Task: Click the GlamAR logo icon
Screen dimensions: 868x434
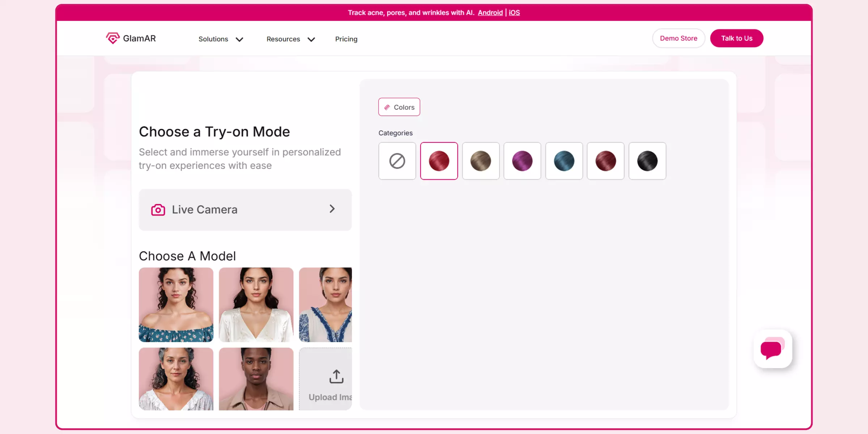Action: (x=112, y=38)
